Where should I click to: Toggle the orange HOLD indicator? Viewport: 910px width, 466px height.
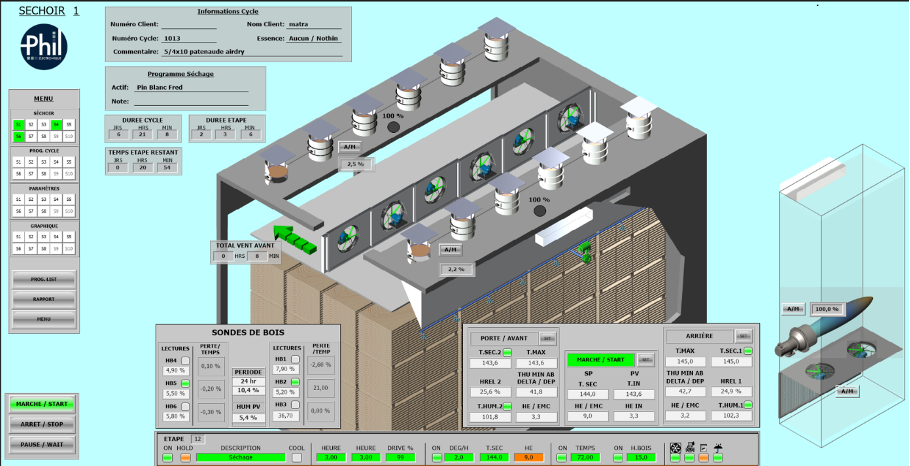185,458
